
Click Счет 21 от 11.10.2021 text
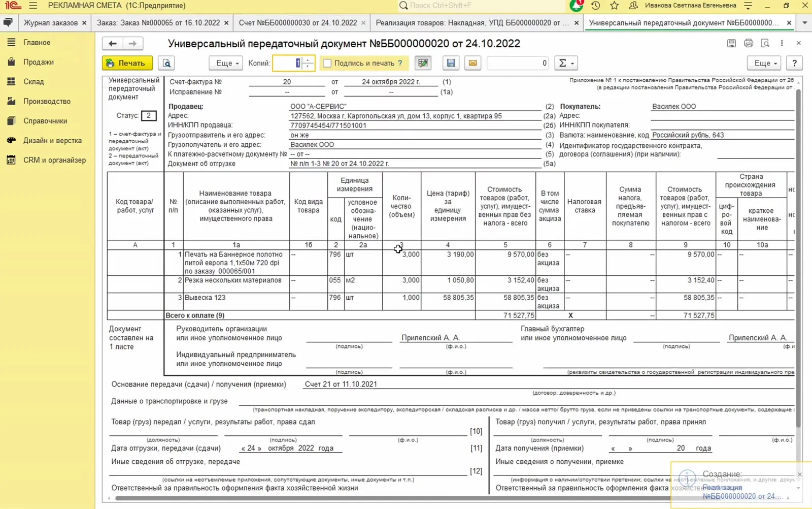coord(341,385)
